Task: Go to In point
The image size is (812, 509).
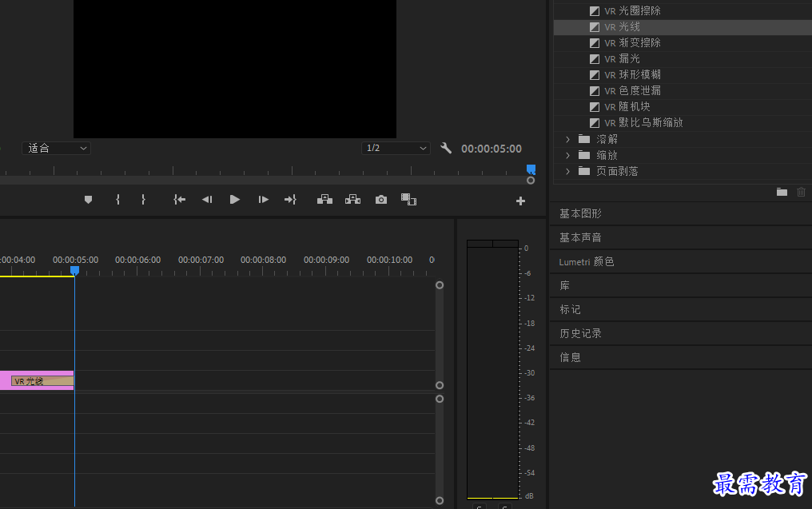Action: (179, 199)
